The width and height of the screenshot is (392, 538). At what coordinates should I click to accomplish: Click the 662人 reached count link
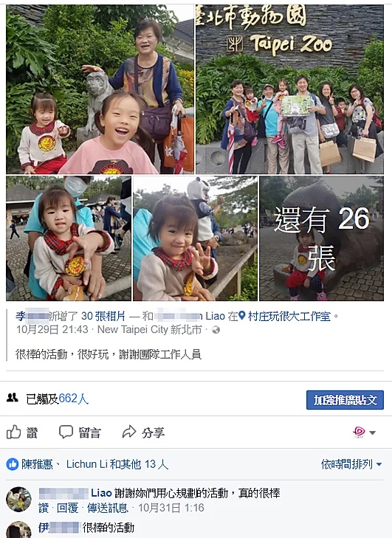pos(74,399)
